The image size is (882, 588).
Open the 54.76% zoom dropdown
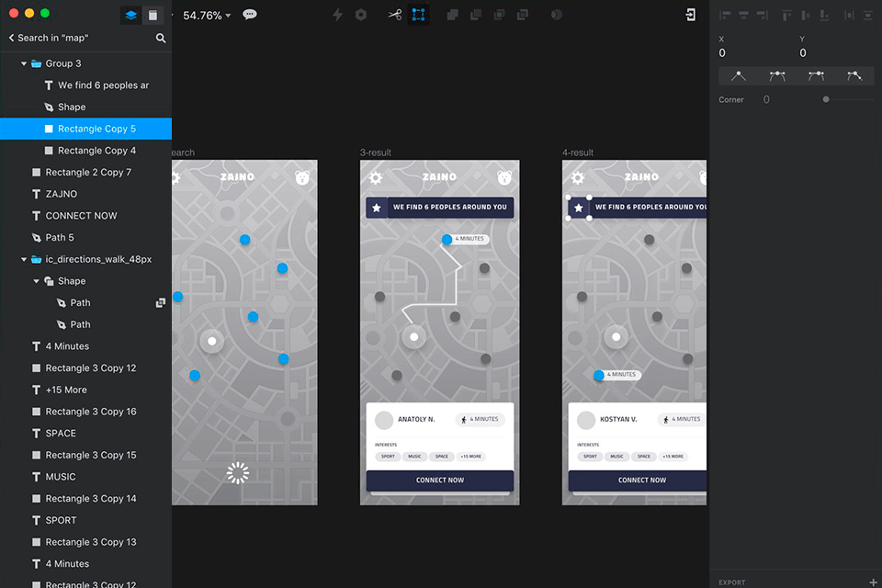[207, 16]
